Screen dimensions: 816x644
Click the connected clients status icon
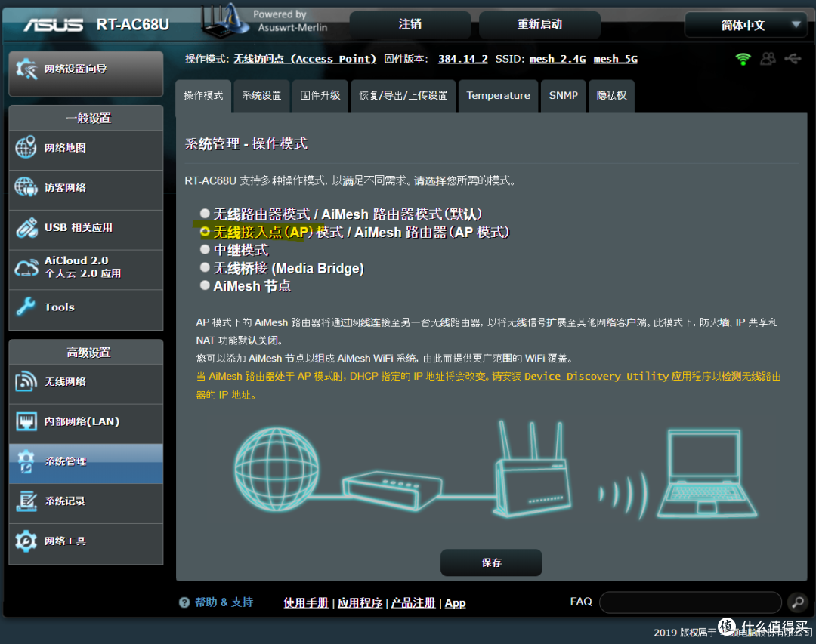click(x=768, y=59)
